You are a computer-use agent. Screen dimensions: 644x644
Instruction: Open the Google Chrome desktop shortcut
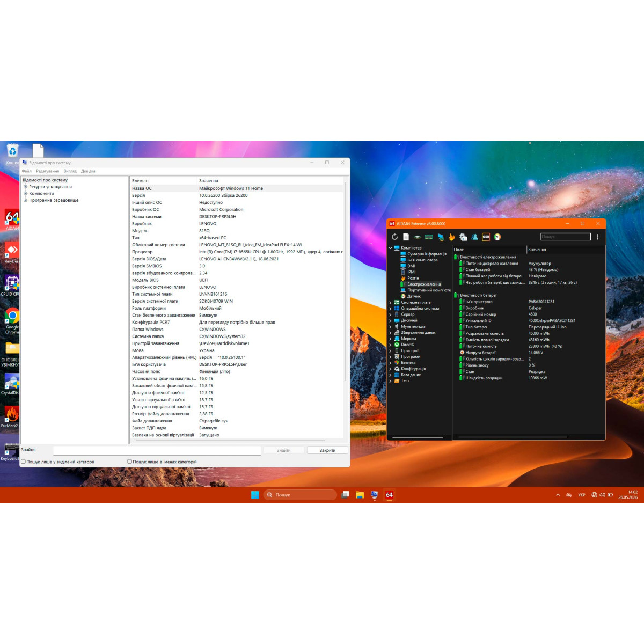[x=12, y=321]
